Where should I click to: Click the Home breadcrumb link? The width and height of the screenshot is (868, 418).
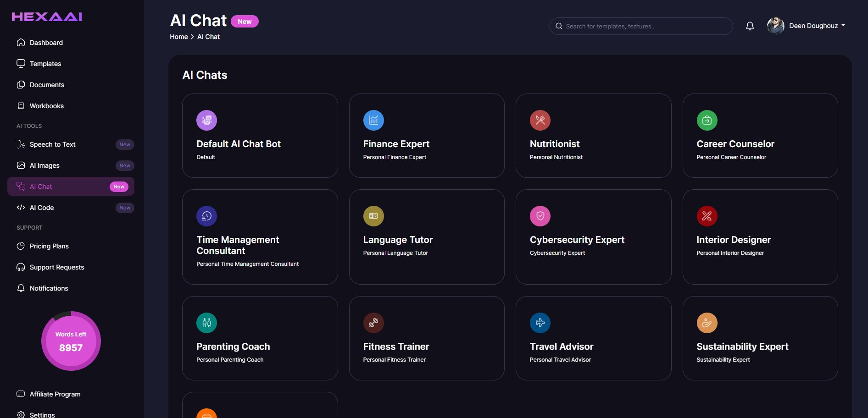point(178,37)
